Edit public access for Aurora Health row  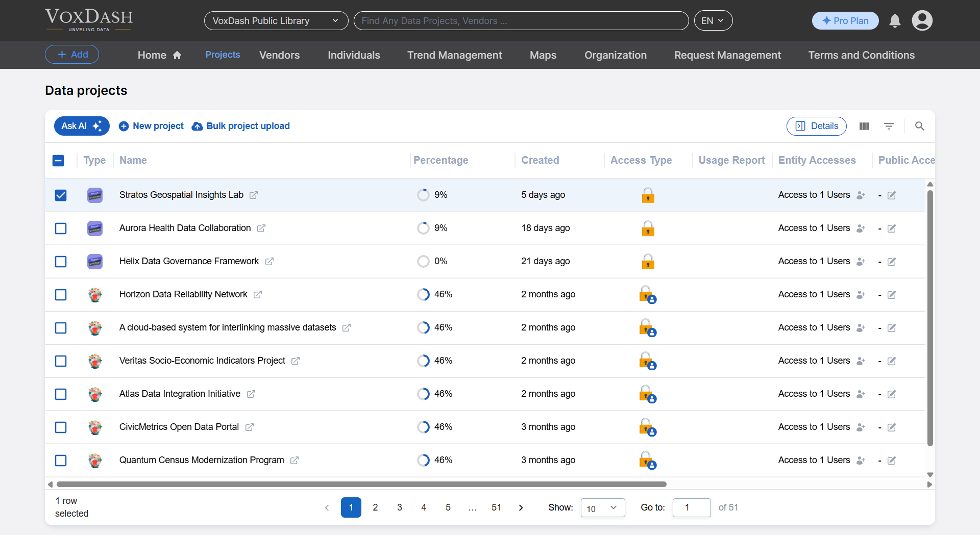pos(892,228)
